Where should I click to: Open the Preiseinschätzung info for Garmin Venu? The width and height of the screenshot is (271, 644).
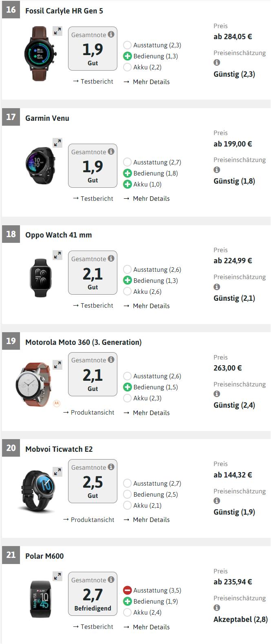[217, 170]
